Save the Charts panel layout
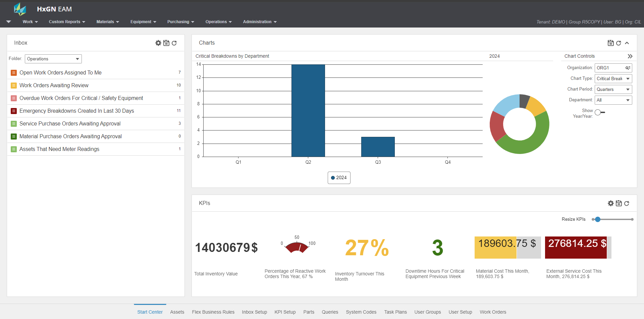This screenshot has height=319, width=644. (610, 43)
